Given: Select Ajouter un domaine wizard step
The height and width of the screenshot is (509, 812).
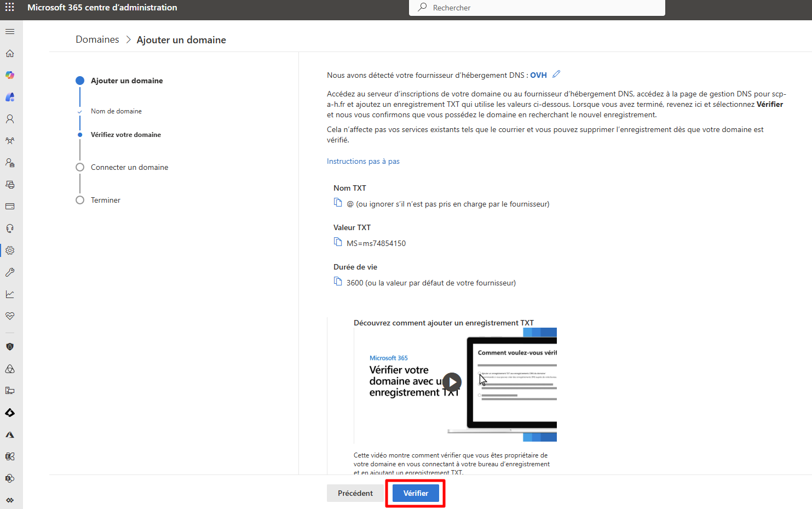Looking at the screenshot, I should click(x=127, y=81).
